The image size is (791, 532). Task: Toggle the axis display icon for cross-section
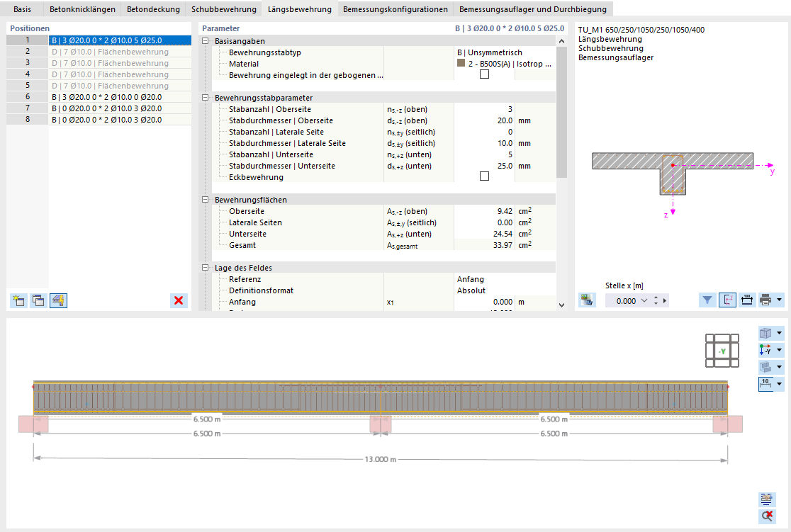tap(727, 300)
